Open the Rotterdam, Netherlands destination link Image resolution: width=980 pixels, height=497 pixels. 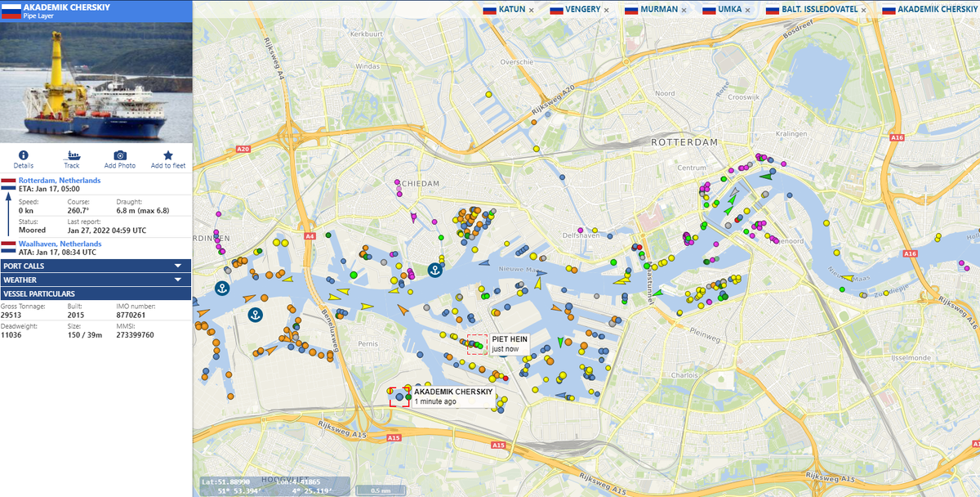click(60, 180)
